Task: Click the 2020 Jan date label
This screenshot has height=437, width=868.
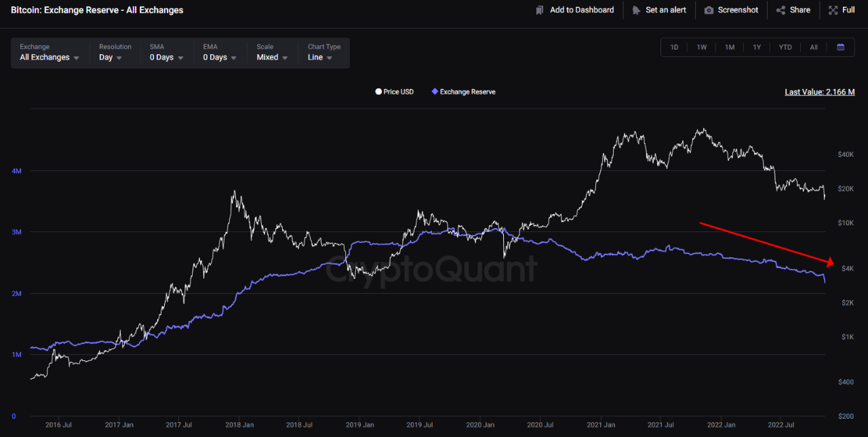Action: [x=479, y=425]
